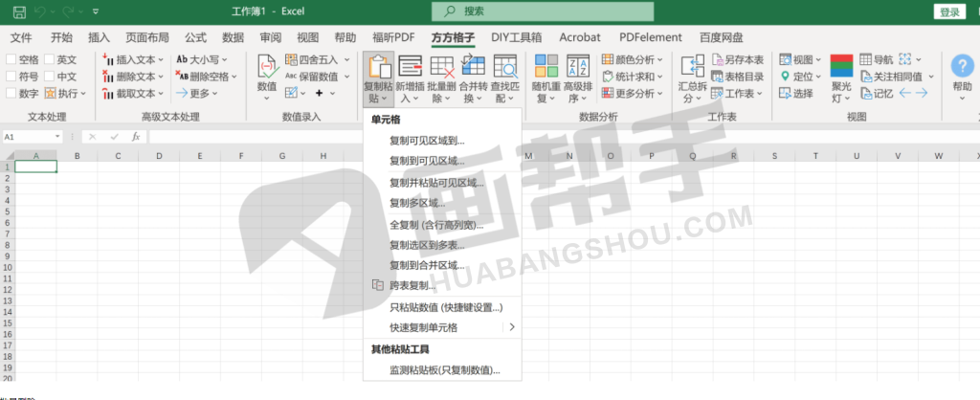Click the 新增插入 ribbon icon
The height and width of the screenshot is (400, 980).
(410, 67)
